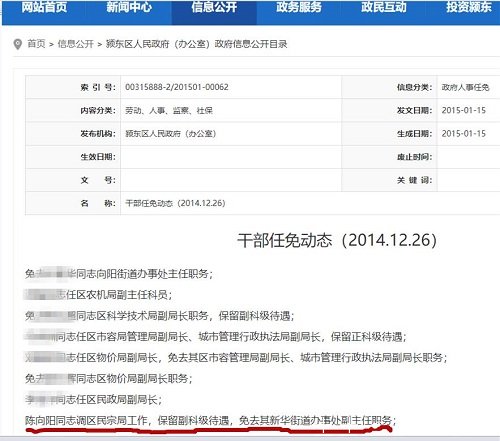
Task: Click the 区农机局副主任科员 appointment line
Action: pyautogui.click(x=99, y=295)
